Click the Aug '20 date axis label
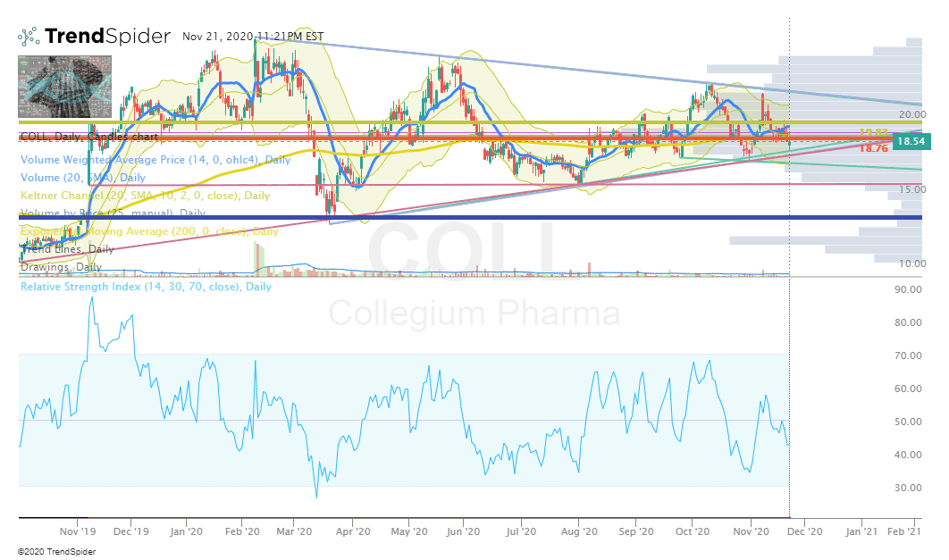This screenshot has height=560, width=949. pos(579,531)
